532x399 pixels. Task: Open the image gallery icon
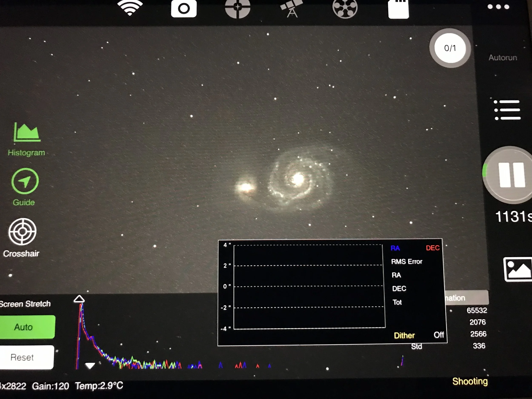coord(518,269)
